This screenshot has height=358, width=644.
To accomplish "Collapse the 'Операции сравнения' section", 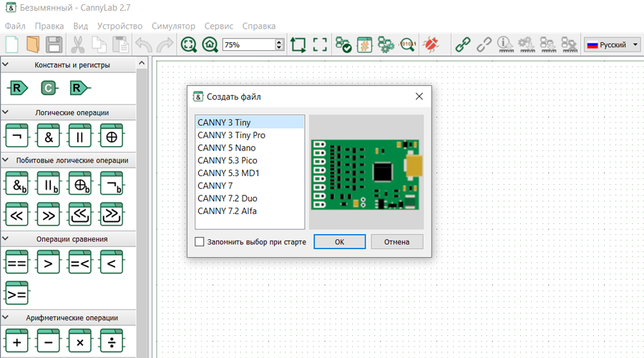I will pos(6,238).
